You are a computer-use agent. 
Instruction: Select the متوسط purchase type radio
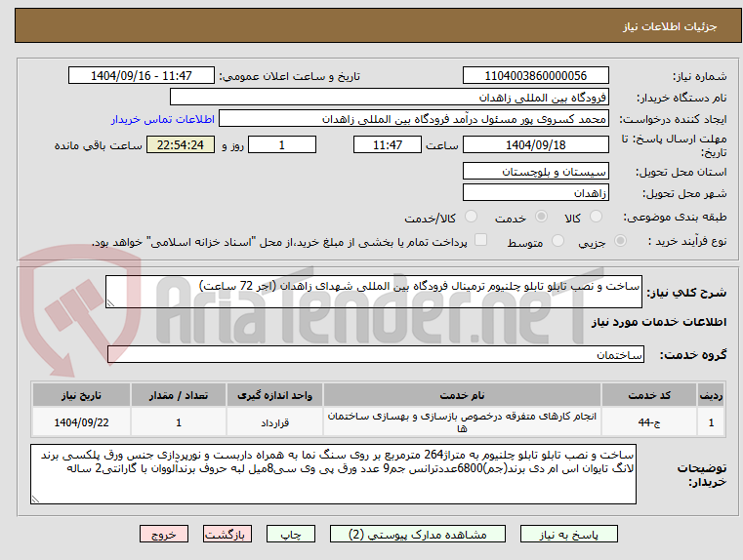click(x=557, y=241)
